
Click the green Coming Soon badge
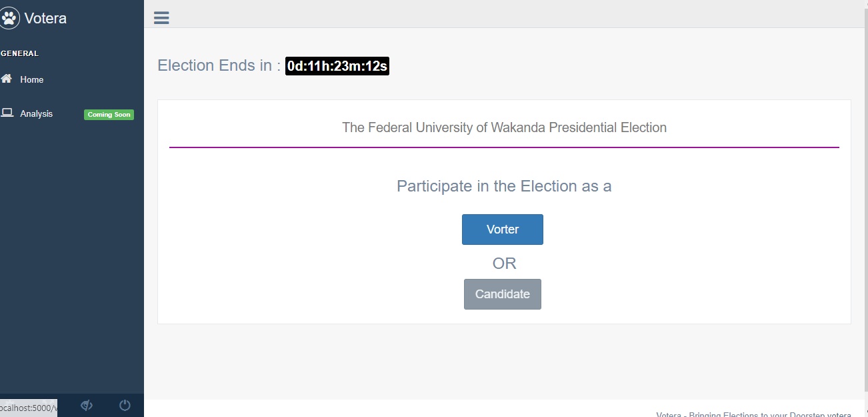pos(109,115)
